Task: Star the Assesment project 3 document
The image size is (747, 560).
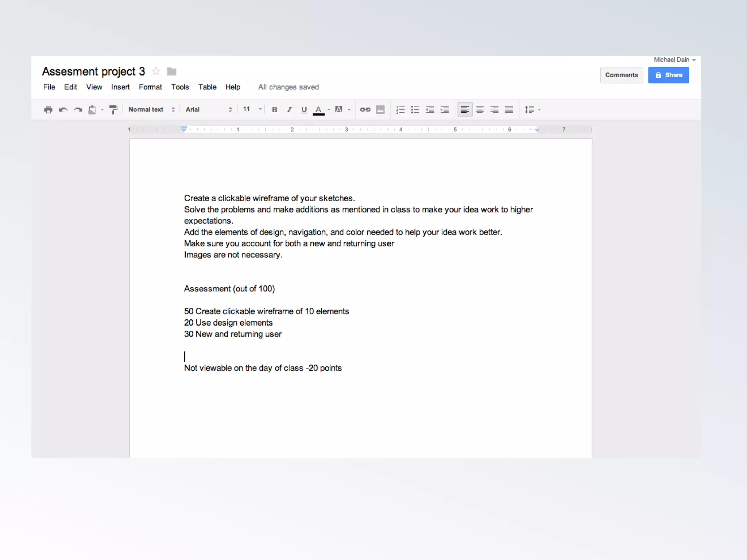Action: click(156, 71)
